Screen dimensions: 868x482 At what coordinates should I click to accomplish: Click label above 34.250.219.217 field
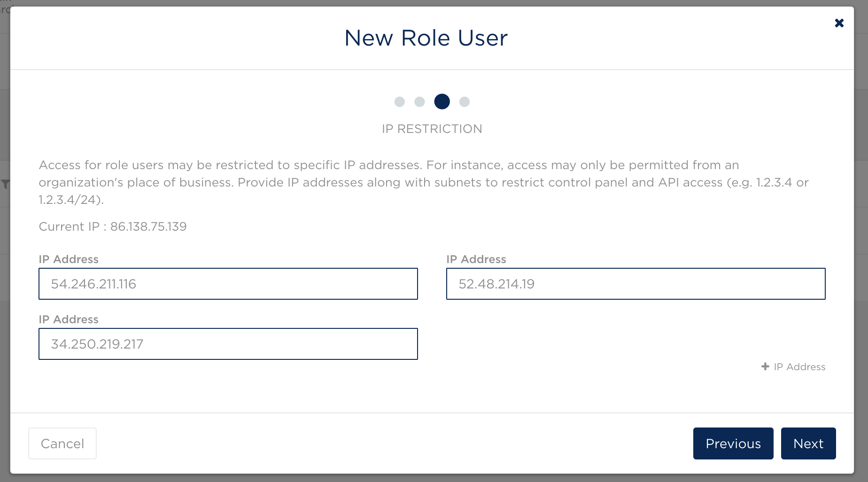click(69, 319)
